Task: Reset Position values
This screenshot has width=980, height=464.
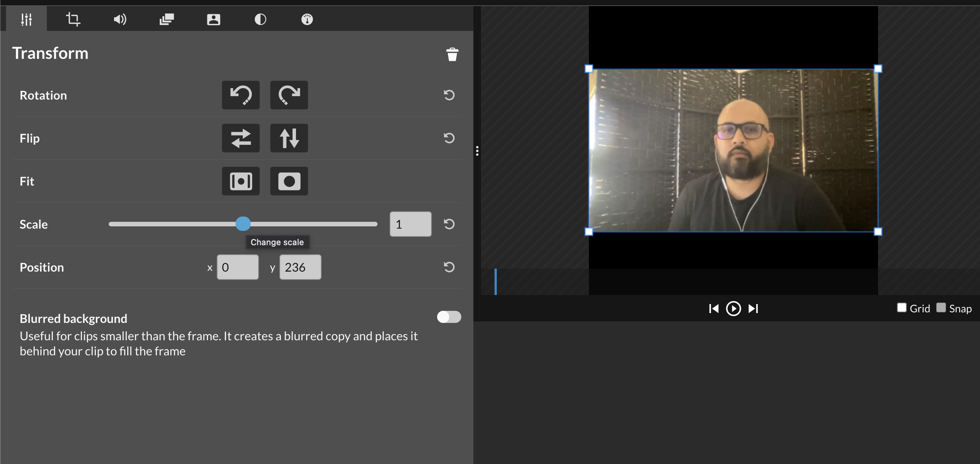Action: click(449, 267)
